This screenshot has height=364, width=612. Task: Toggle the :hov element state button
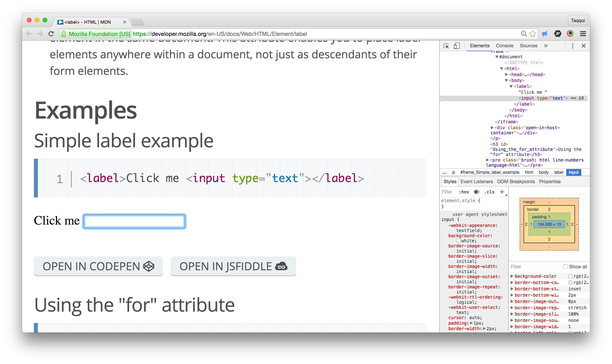464,192
